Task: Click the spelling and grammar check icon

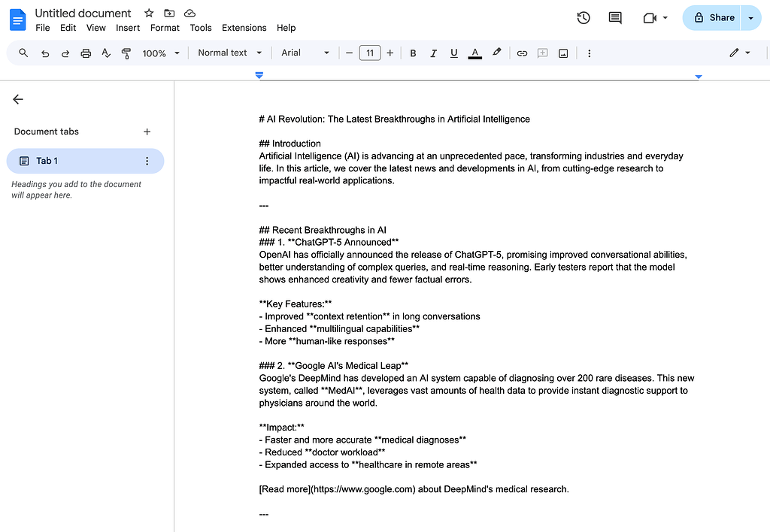Action: pyautogui.click(x=106, y=53)
